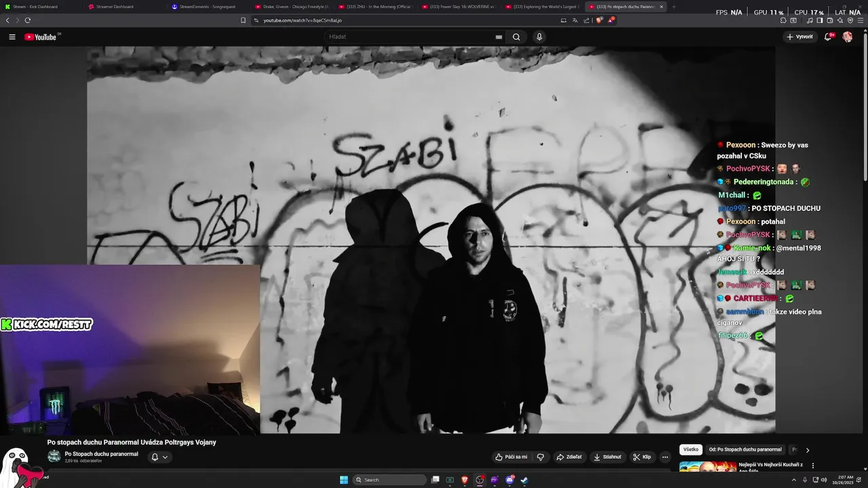
Task: Open browser extensions puzzle icon
Action: [783, 20]
